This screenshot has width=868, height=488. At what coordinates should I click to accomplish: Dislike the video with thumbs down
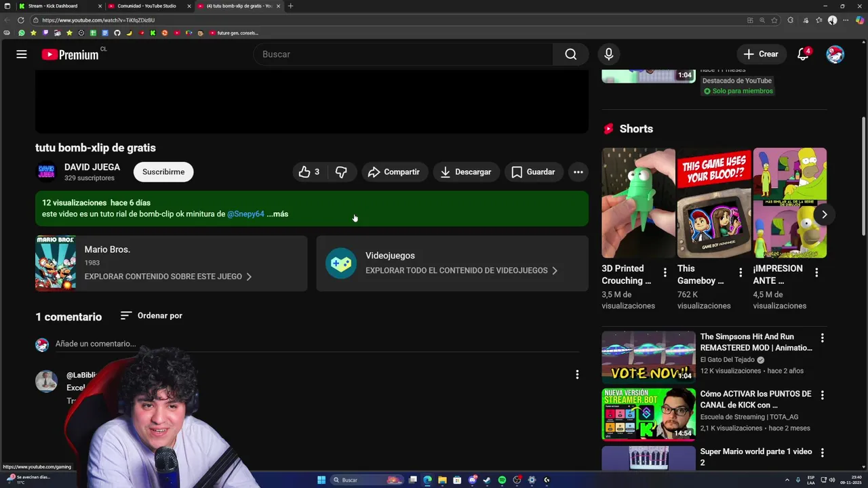pos(341,172)
